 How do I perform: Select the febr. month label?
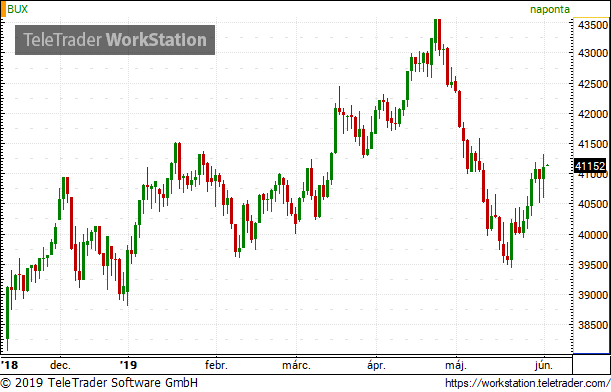click(x=216, y=365)
